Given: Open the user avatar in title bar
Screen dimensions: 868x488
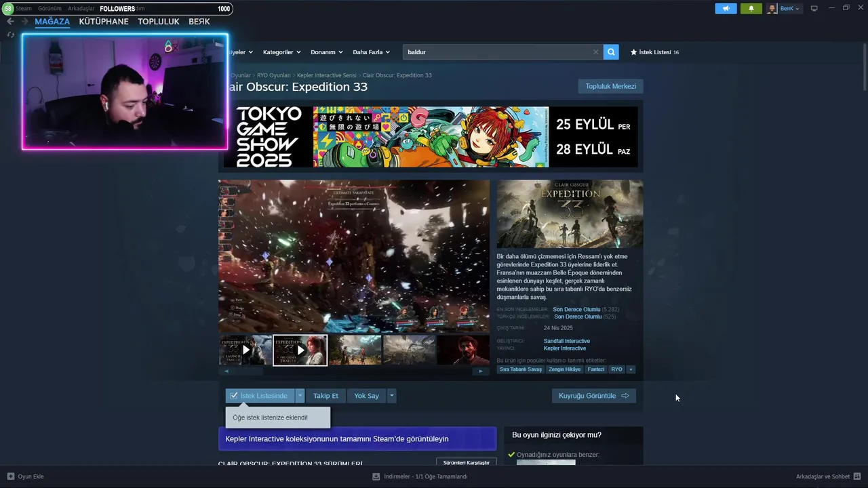Looking at the screenshot, I should click(x=772, y=8).
